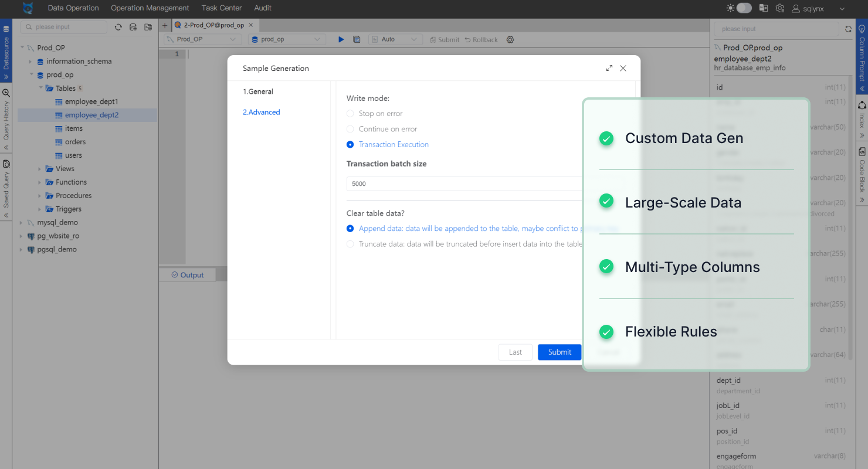Viewport: 868px width, 469px height.
Task: Click the column prompt search input
Action: click(777, 29)
